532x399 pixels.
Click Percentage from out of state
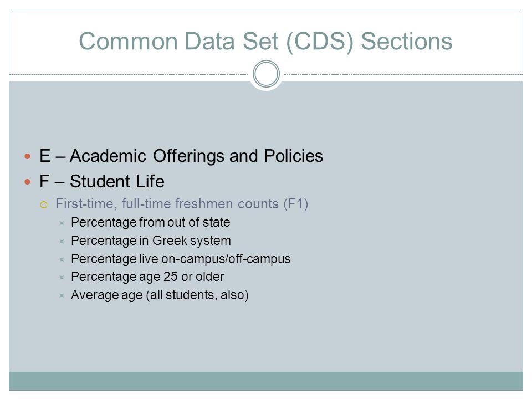(x=151, y=223)
